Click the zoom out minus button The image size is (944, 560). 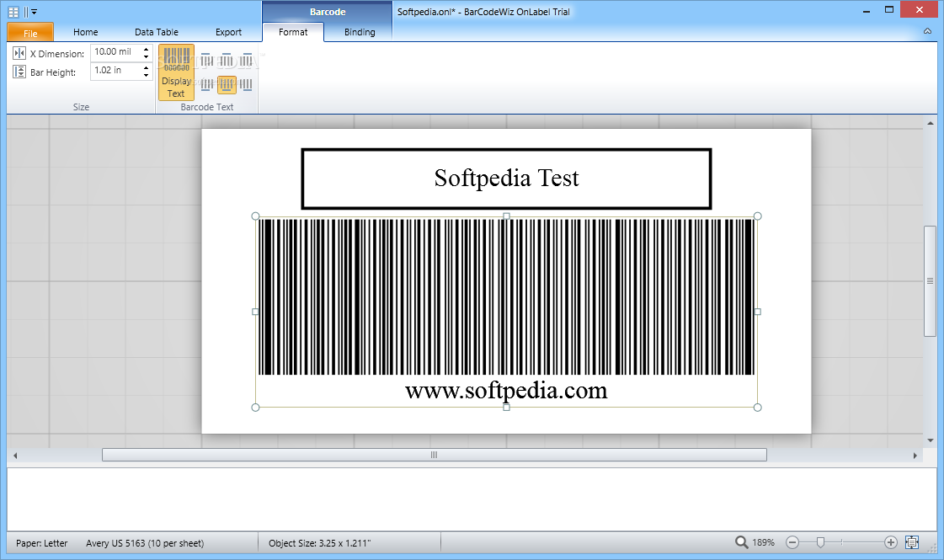792,542
